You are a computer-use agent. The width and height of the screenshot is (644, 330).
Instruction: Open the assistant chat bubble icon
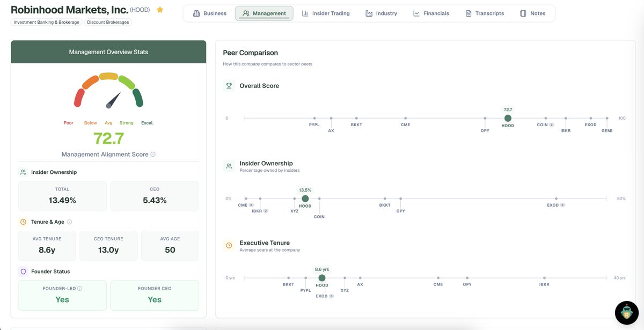[626, 313]
